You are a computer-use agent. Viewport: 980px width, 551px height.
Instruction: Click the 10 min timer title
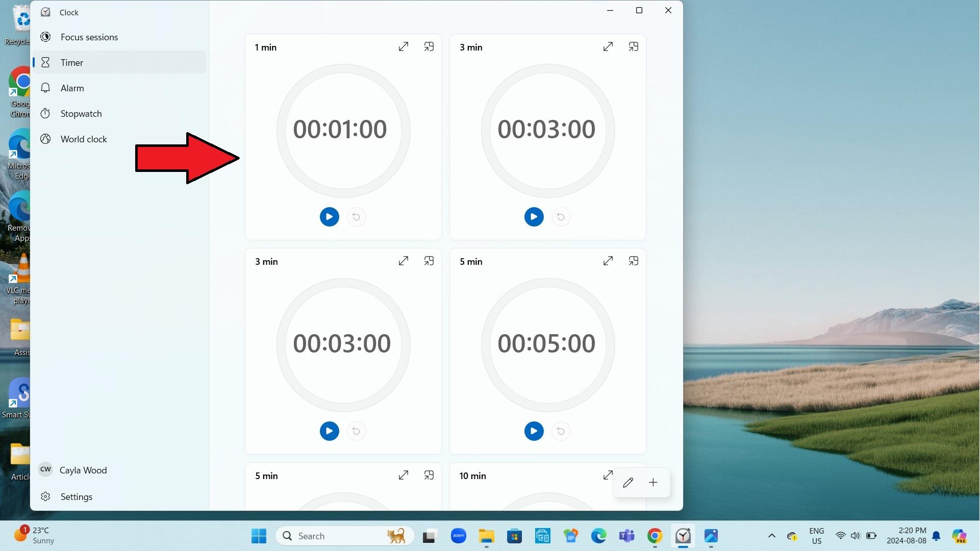(472, 475)
